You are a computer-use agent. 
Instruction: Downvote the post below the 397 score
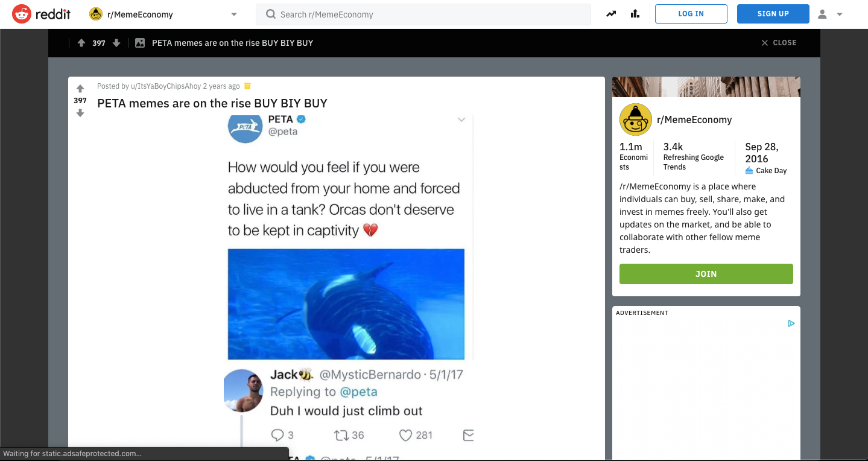(80, 113)
